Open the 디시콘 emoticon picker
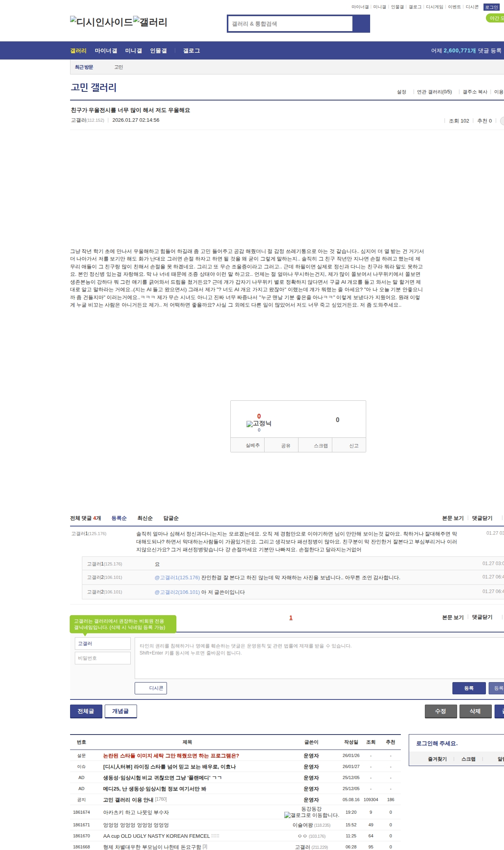This screenshot has width=504, height=850. tap(151, 688)
